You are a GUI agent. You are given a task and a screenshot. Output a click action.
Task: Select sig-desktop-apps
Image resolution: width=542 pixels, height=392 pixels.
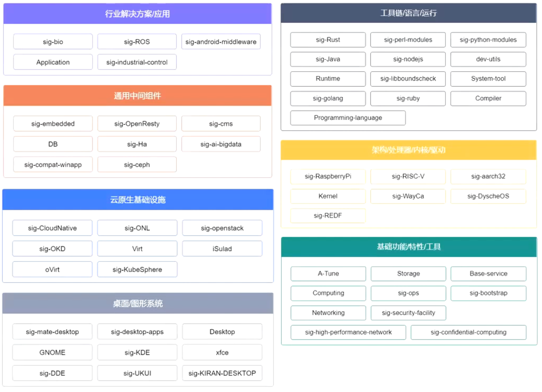(137, 332)
